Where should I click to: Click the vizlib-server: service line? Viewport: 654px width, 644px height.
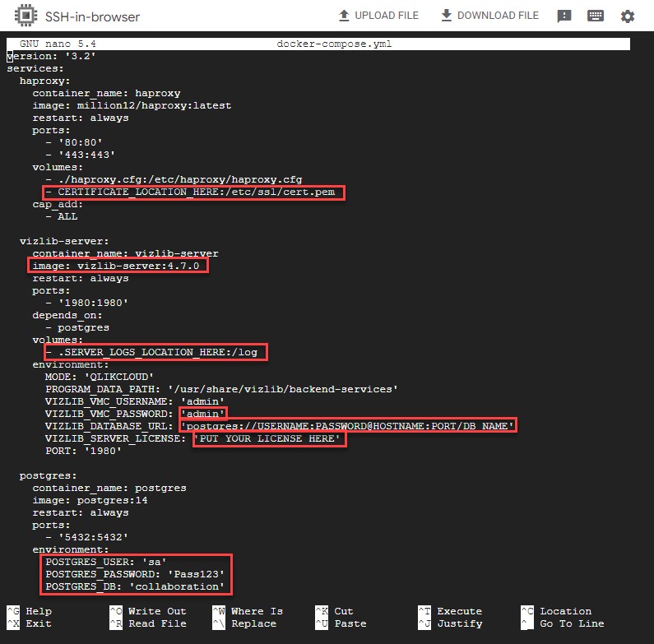pyautogui.click(x=64, y=241)
